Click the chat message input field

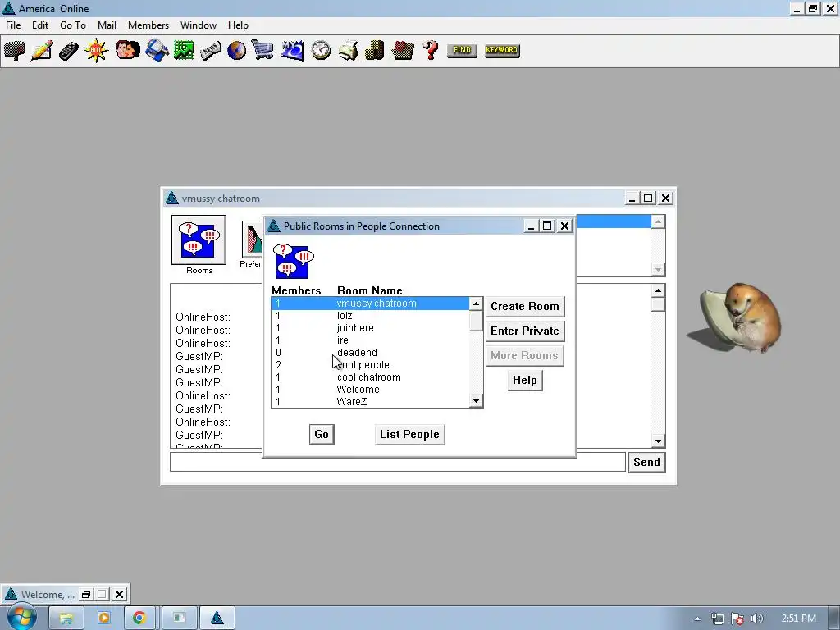[398, 463]
